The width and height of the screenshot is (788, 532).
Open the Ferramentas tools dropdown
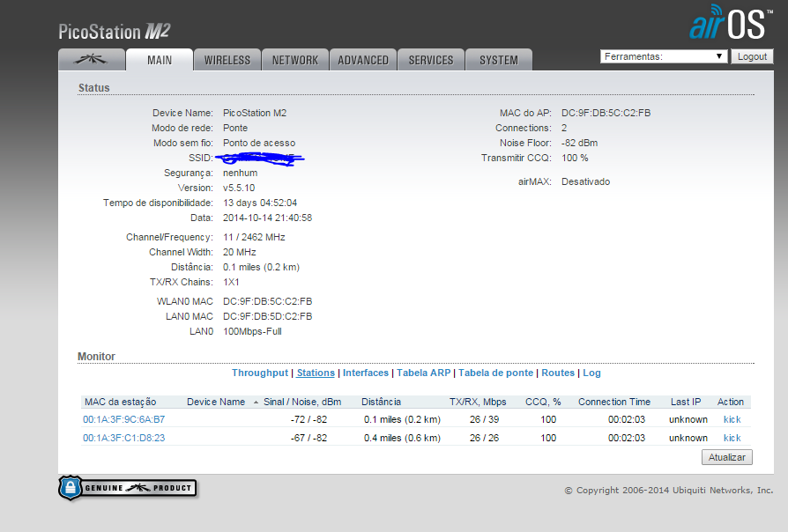click(x=664, y=56)
